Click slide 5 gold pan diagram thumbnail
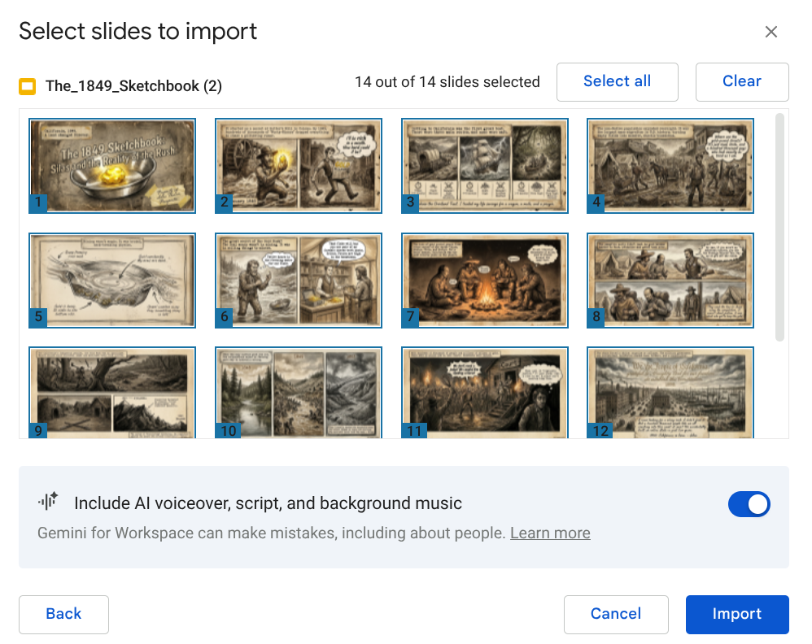812x644 pixels. (x=112, y=281)
